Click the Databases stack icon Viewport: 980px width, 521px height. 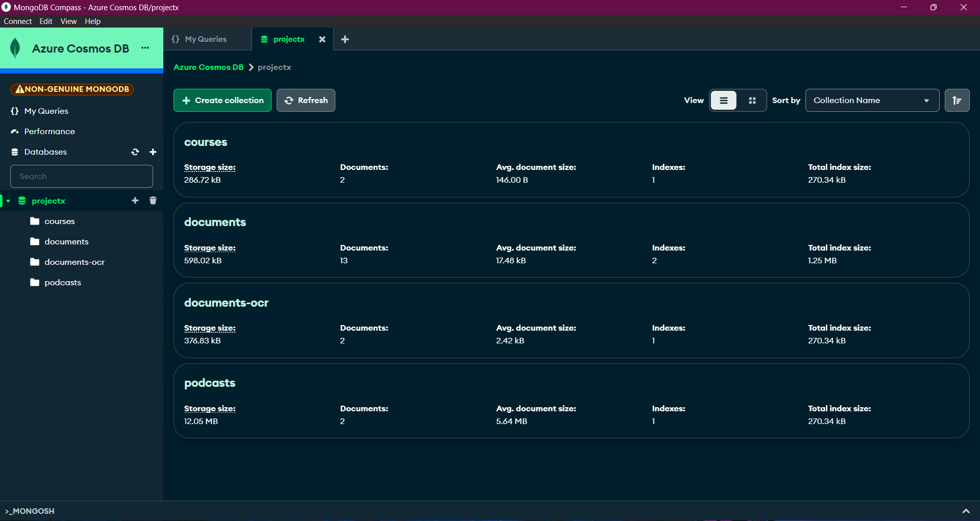15,152
